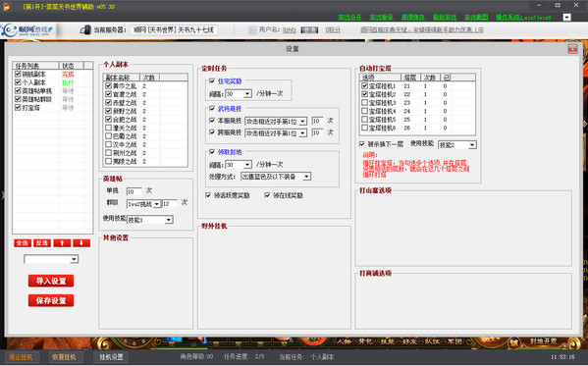The image size is (588, 366).
Task: Check the 汉中之战 dungeon checkbox
Action: pos(108,144)
